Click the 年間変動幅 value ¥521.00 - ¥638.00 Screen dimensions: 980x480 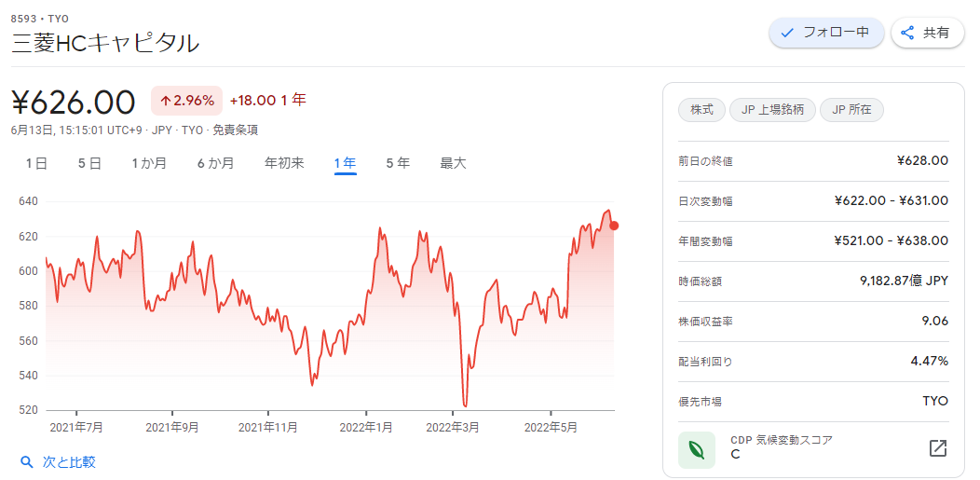tap(892, 240)
